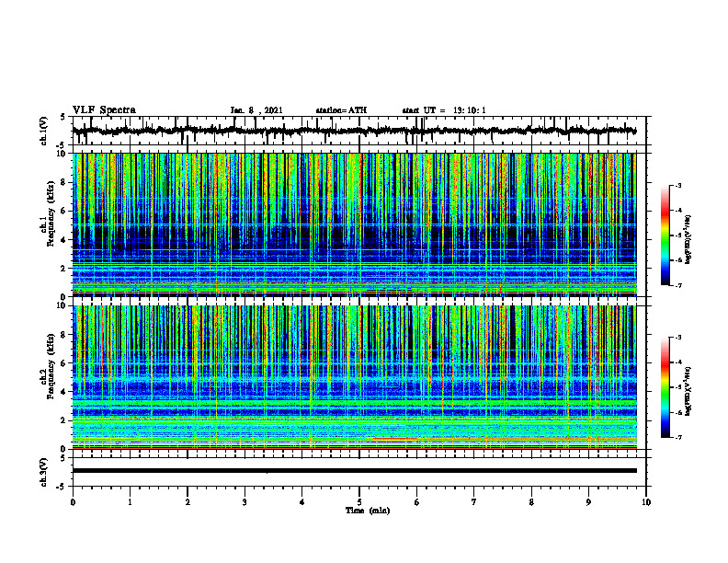Click the "ch.1(V)" vertical axis label
This screenshot has width=728, height=563.
[x=44, y=131]
